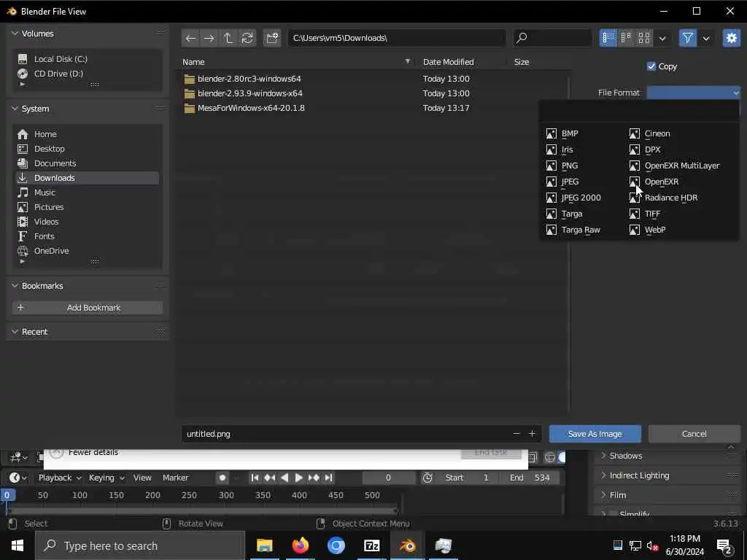This screenshot has height=560, width=747.
Task: Go to Desktop folder
Action: tap(88, 149)
